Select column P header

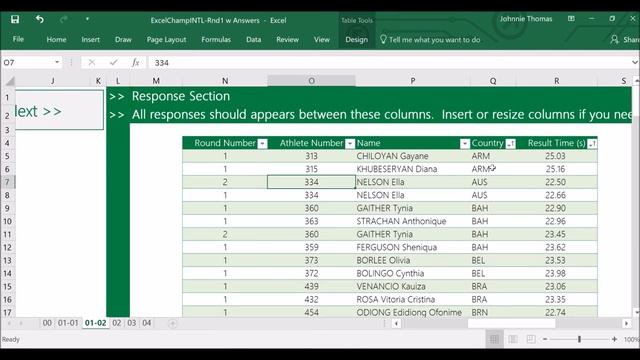tap(413, 81)
